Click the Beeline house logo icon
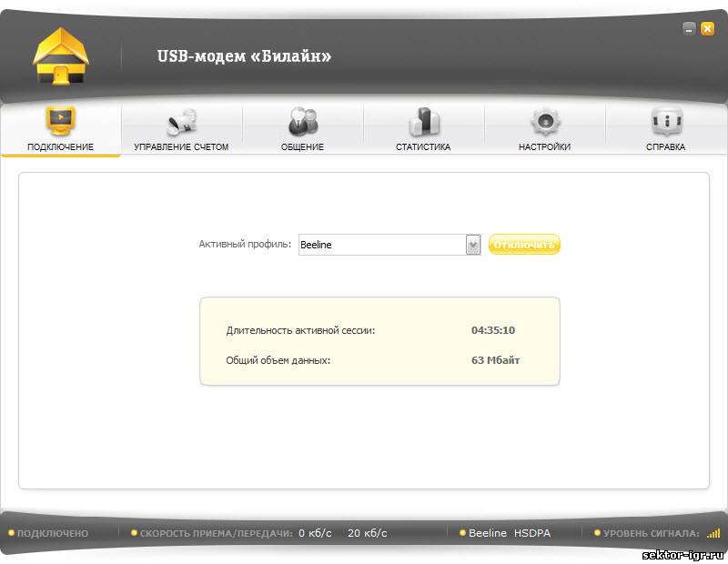 (61, 56)
